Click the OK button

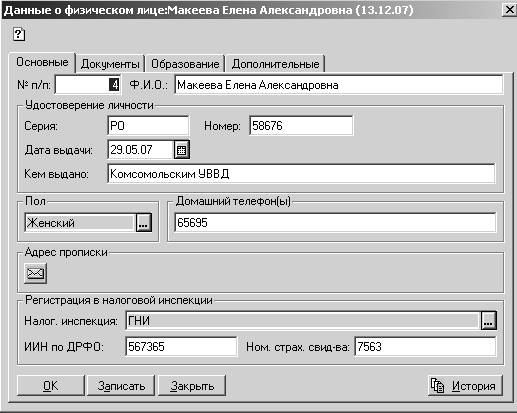click(50, 386)
